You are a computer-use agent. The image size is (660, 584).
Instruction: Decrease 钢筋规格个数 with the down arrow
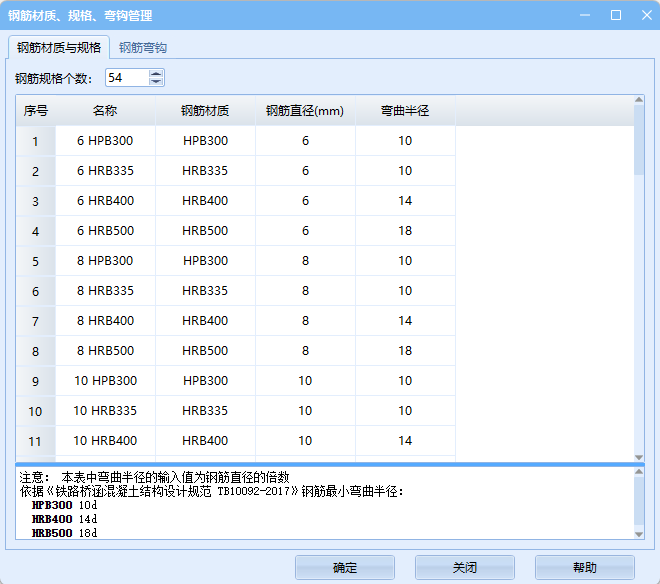tap(156, 82)
